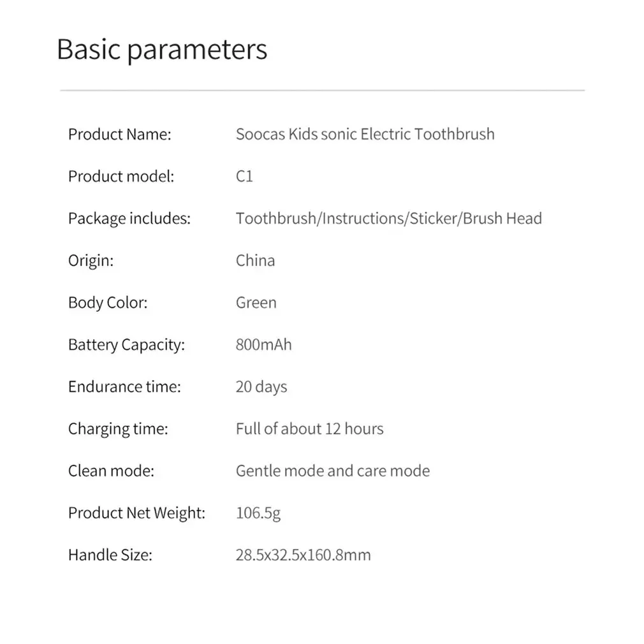Click the China origin value
The height and width of the screenshot is (644, 644).
(x=256, y=260)
